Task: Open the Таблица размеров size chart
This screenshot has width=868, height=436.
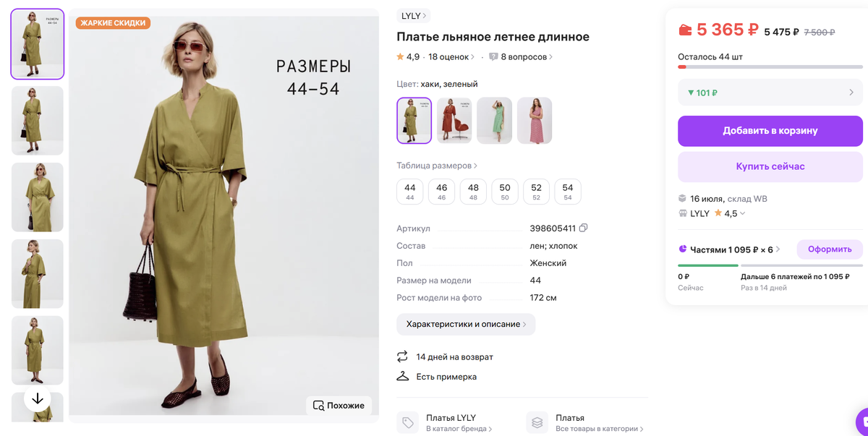Action: (x=437, y=166)
